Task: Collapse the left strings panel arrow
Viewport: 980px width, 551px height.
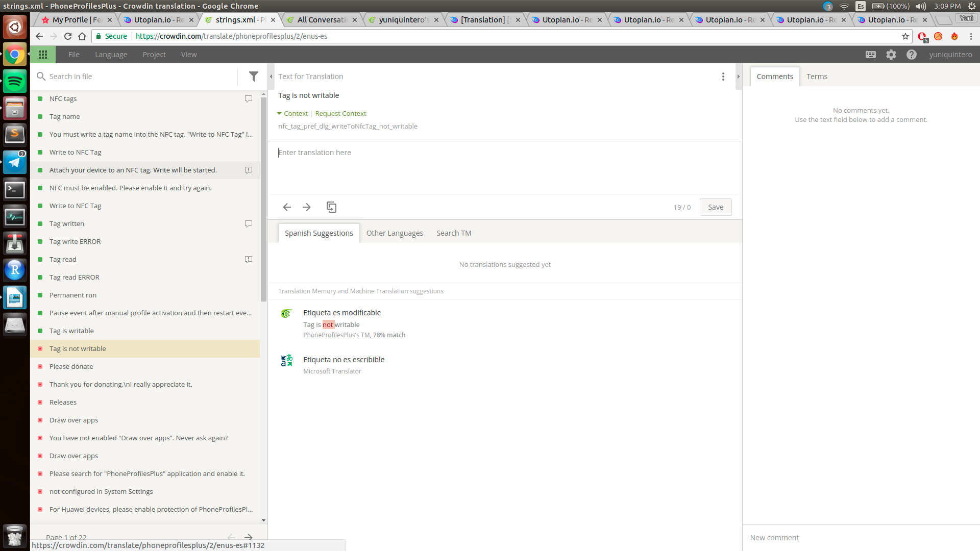Action: pos(271,77)
